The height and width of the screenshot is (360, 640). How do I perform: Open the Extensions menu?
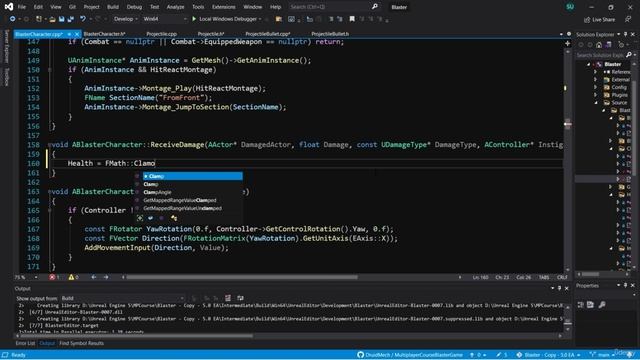[x=224, y=7]
